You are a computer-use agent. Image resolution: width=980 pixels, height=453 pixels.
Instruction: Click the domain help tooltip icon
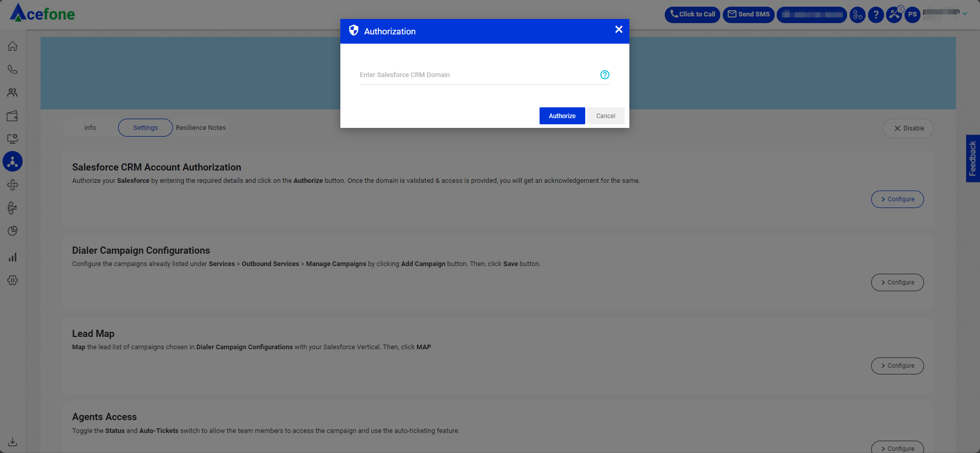pyautogui.click(x=605, y=75)
